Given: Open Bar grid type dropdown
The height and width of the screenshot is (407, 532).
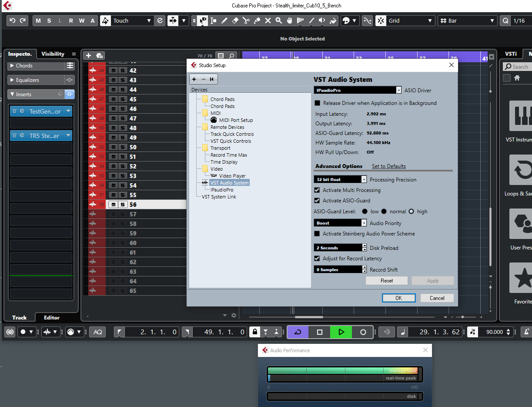Looking at the screenshot, I should [x=467, y=20].
